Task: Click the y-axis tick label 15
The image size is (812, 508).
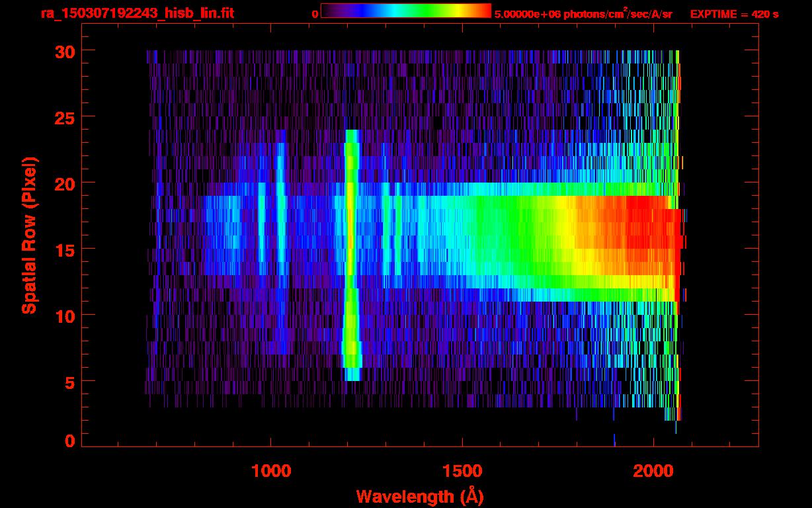Action: 63,249
